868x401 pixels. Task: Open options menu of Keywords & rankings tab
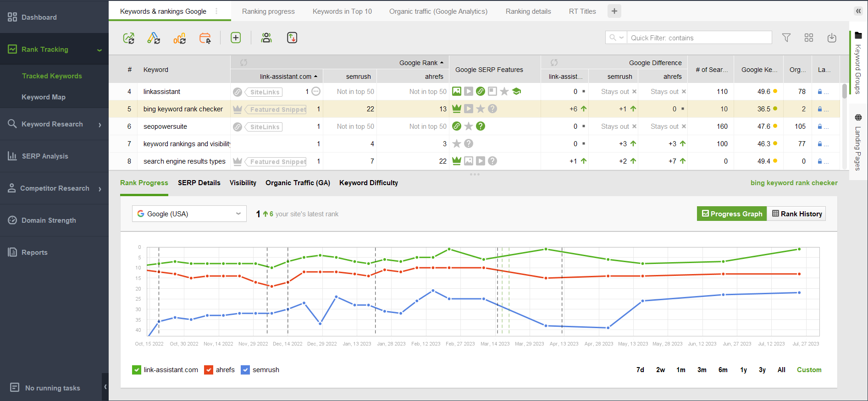coord(216,11)
